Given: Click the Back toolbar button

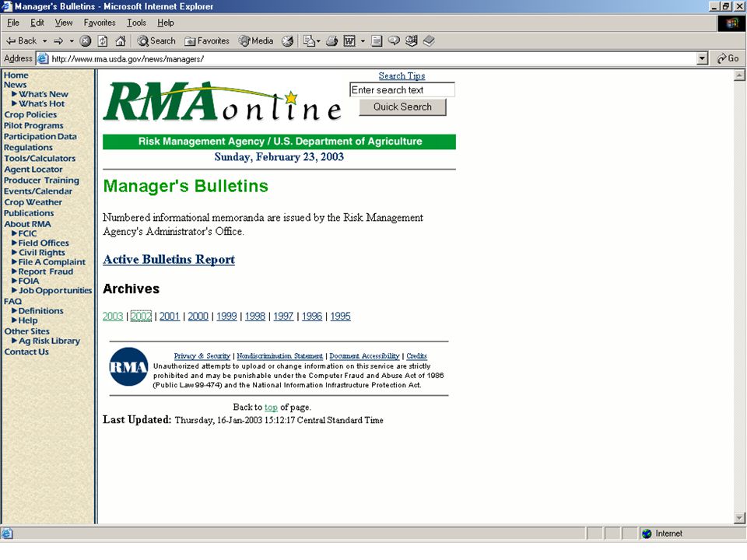Looking at the screenshot, I should (21, 41).
